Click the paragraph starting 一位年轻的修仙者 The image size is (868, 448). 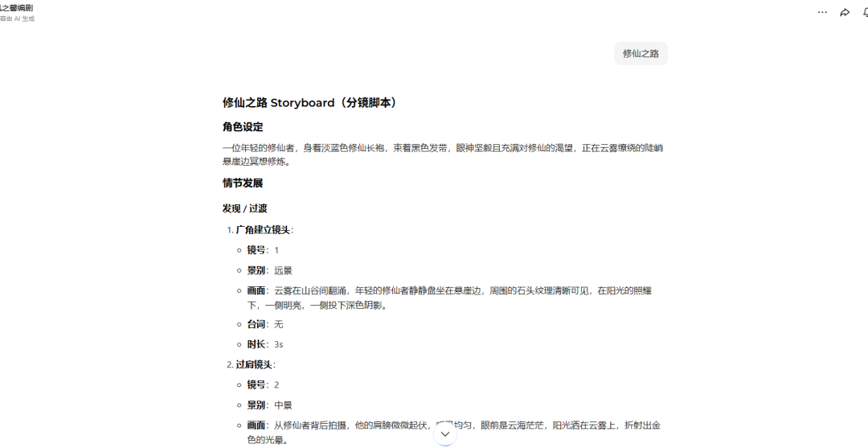(443, 154)
